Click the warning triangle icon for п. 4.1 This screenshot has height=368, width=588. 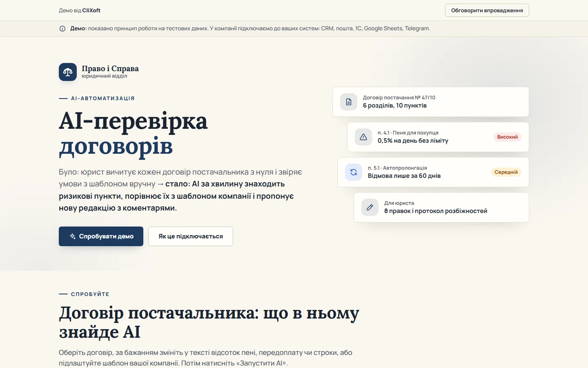(363, 137)
